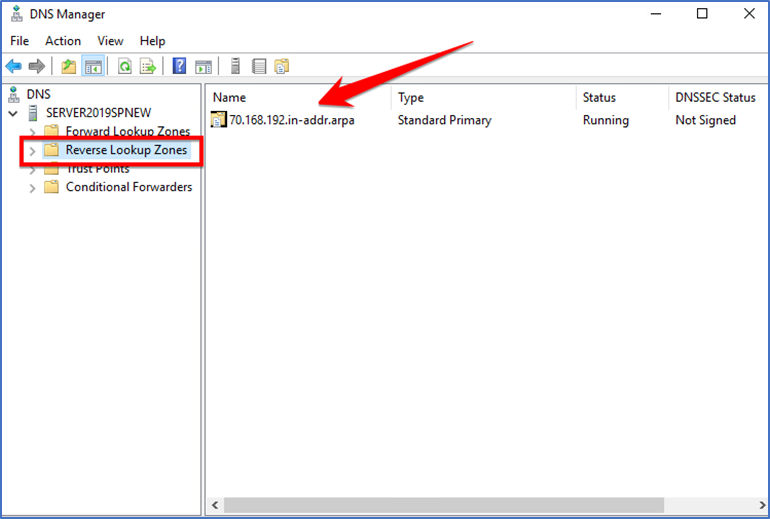This screenshot has height=519, width=770.
Task: Click the New Zone folder toolbar icon
Action: pyautogui.click(x=282, y=66)
